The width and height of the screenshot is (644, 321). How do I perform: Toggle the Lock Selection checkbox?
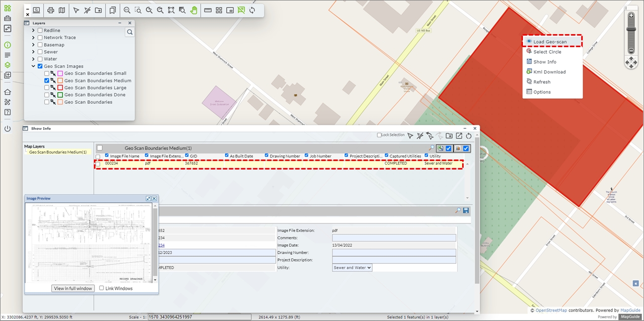379,135
